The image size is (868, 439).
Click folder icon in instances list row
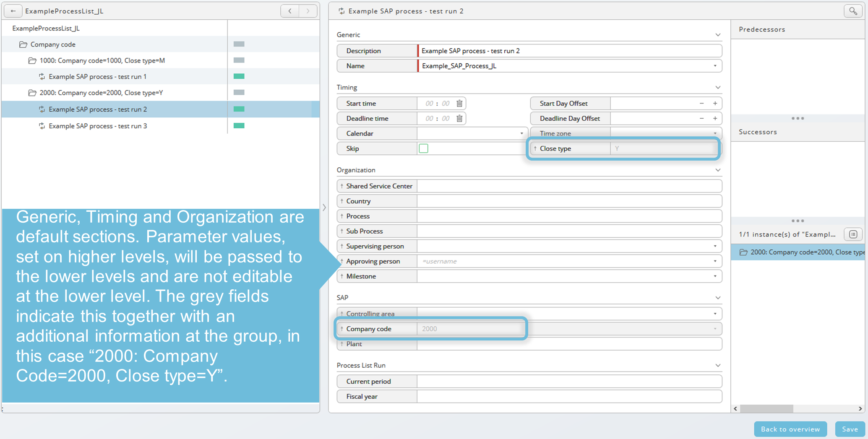(x=743, y=252)
